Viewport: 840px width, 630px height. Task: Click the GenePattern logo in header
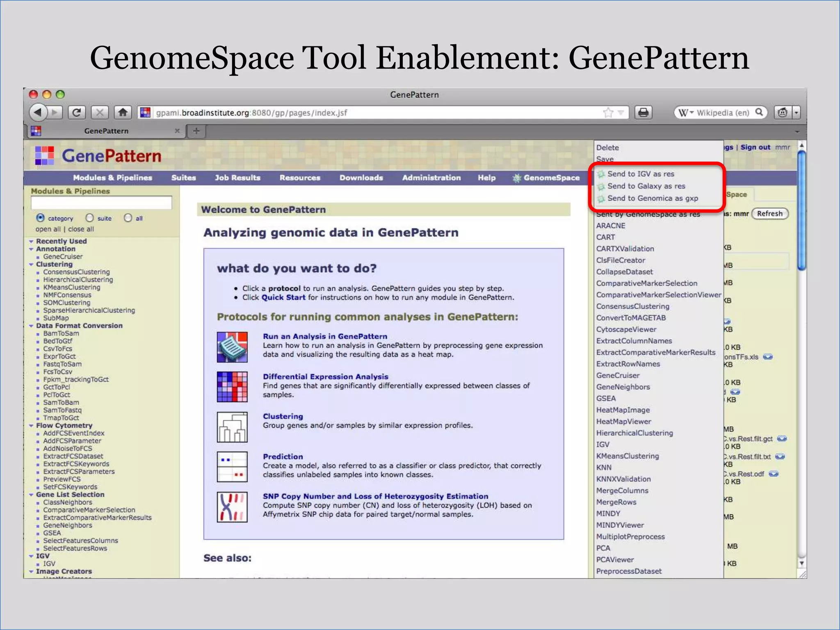[x=98, y=156]
